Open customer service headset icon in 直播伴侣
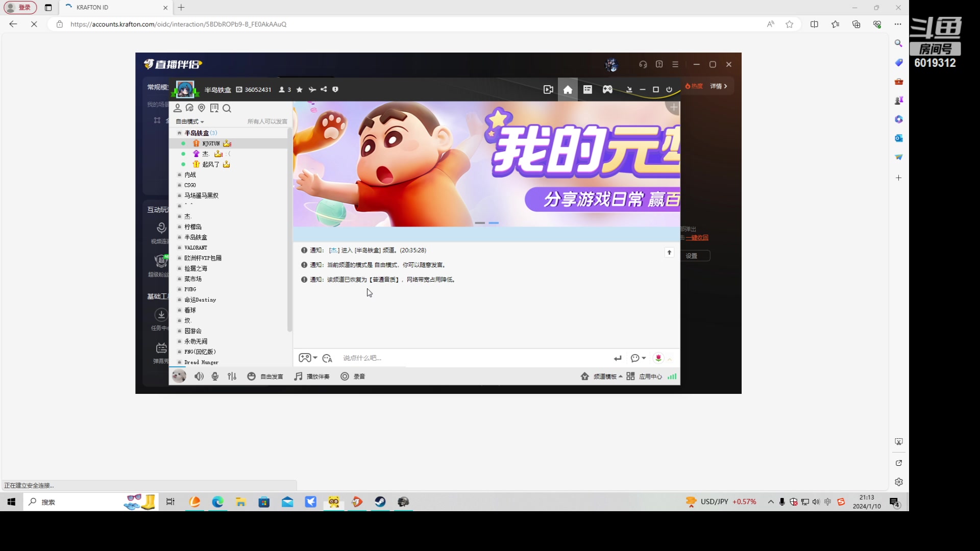 click(x=643, y=64)
